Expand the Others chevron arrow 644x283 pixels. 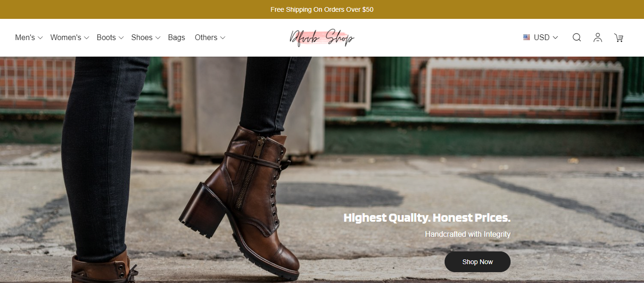pyautogui.click(x=223, y=38)
